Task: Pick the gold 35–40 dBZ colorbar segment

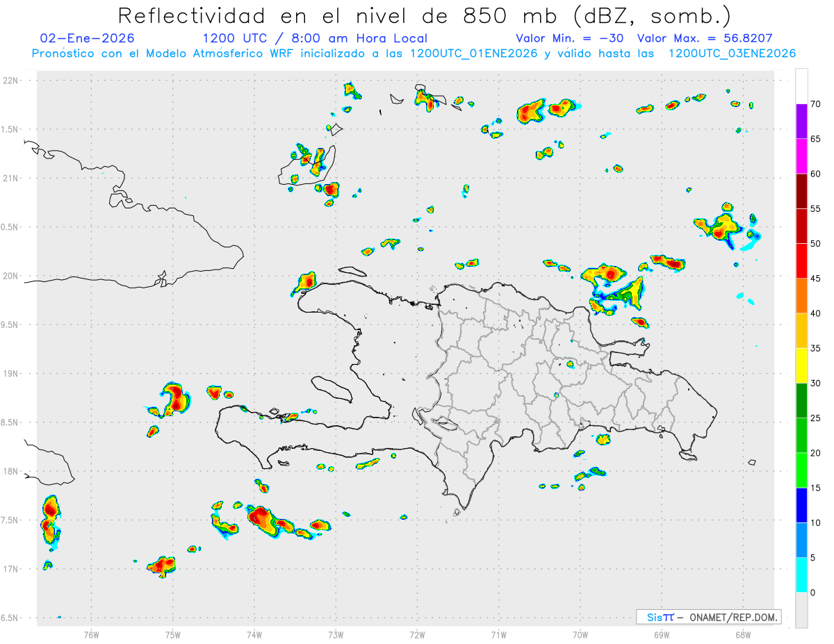Action: tap(801, 331)
